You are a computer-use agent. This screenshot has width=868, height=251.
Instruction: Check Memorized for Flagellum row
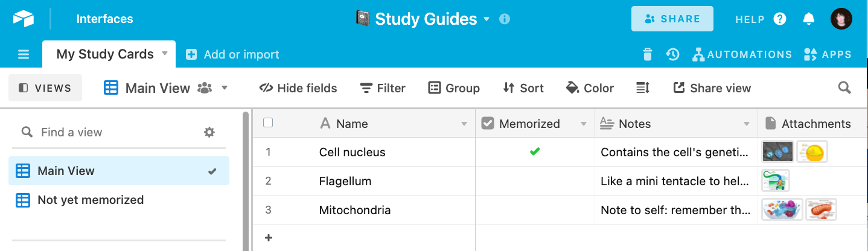tap(535, 181)
